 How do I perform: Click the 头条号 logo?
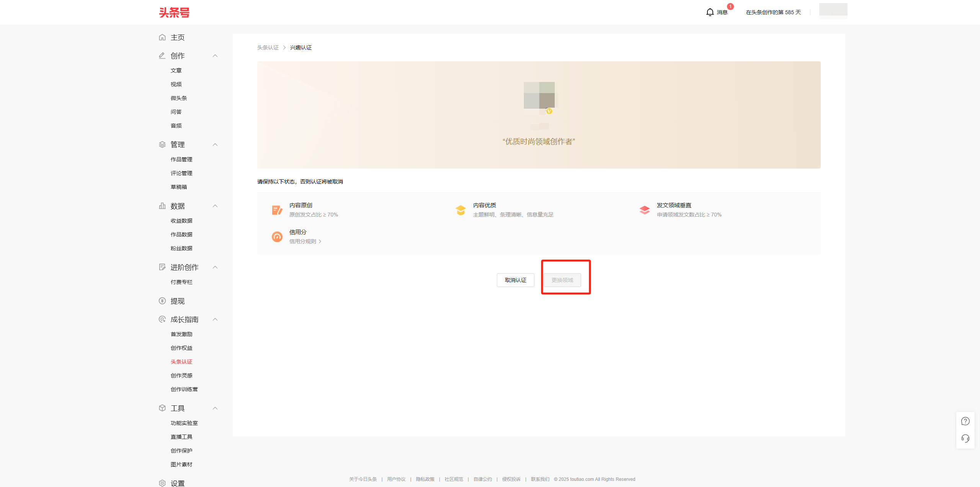[174, 13]
